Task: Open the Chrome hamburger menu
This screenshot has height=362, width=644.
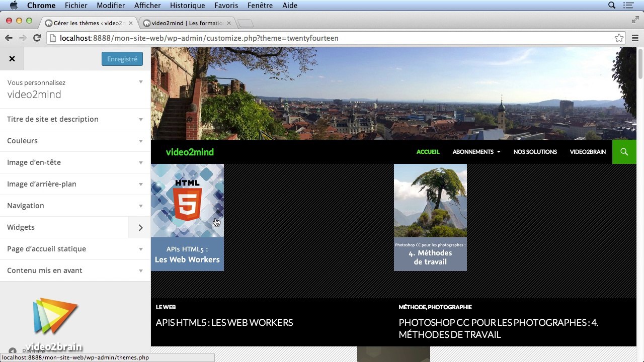Action: click(x=635, y=38)
